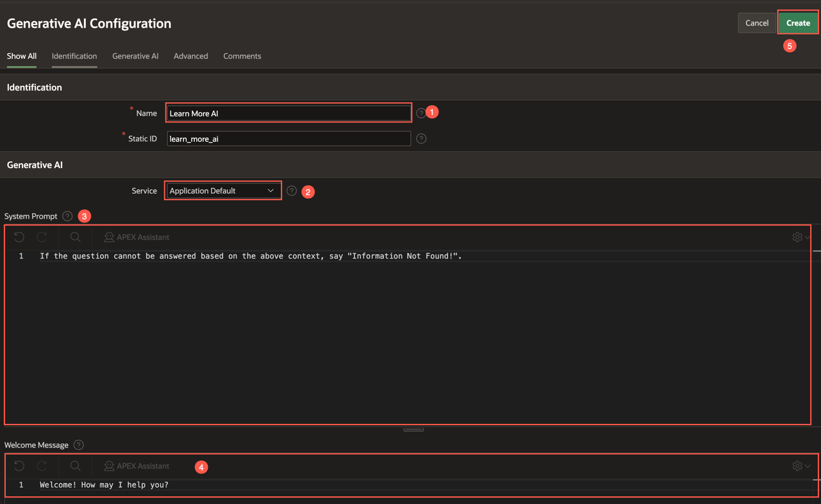Open search in System Prompt editor
This screenshot has width=821, height=504.
(76, 237)
